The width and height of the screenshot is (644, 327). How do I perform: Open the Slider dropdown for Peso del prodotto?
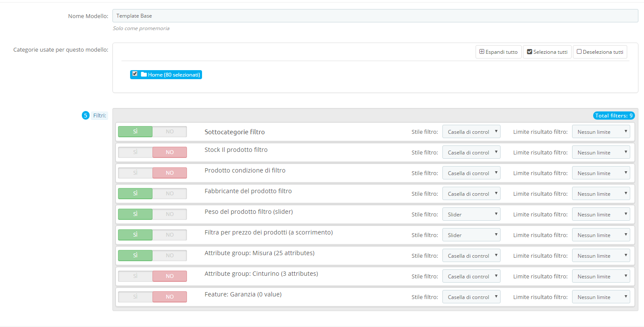[471, 214]
